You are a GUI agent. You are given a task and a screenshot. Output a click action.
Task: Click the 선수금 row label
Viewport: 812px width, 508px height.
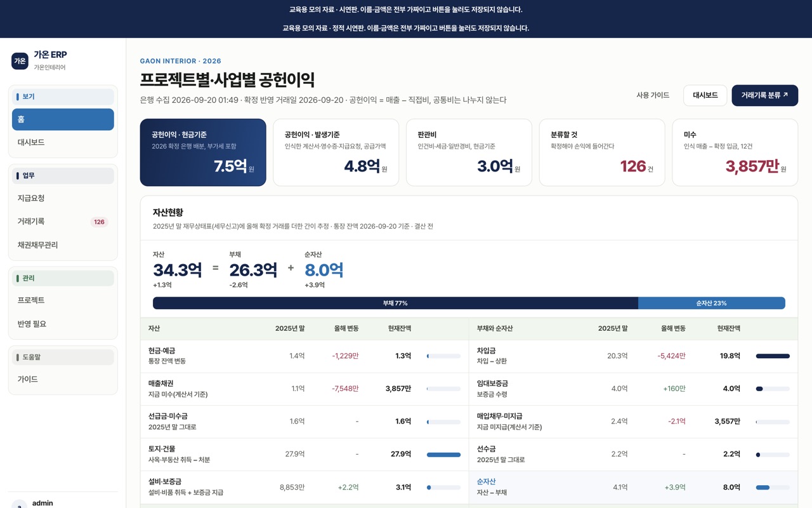(x=487, y=449)
